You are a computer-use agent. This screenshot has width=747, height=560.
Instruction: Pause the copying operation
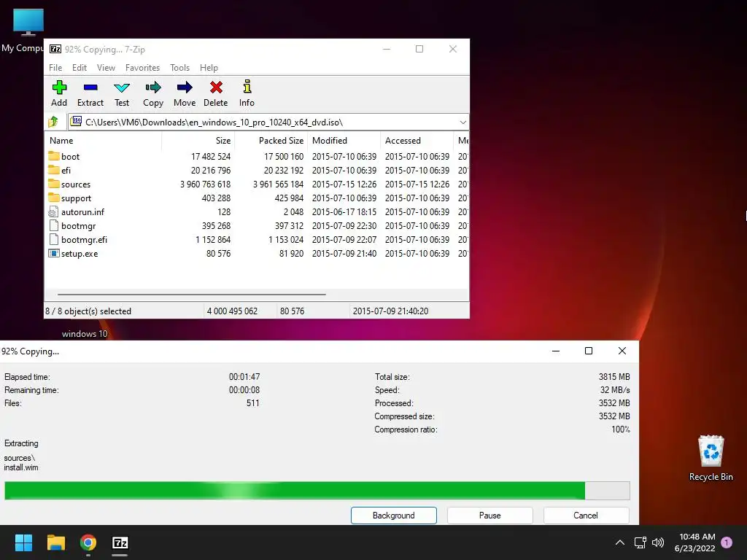489,516
